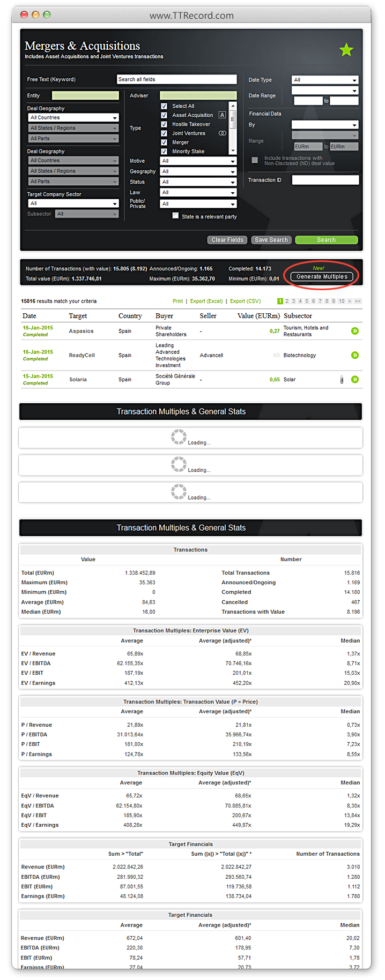The height and width of the screenshot is (980, 385).
Task: Click the Export (Excel) link
Action: point(206,301)
